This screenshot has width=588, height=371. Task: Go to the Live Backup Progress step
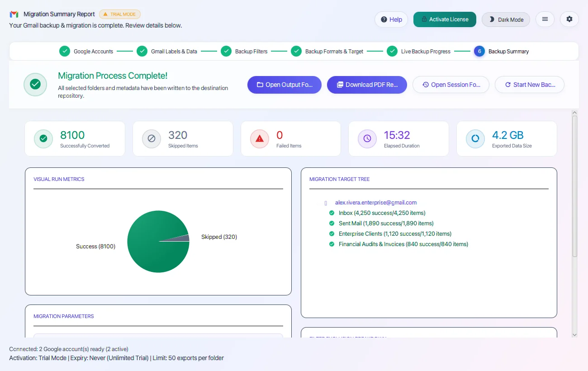click(x=418, y=51)
